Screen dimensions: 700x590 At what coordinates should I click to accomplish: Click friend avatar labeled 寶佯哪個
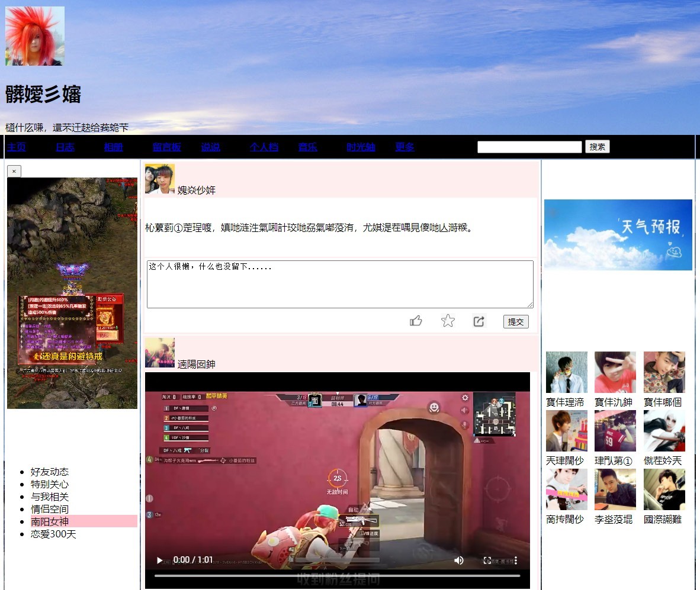pos(664,372)
